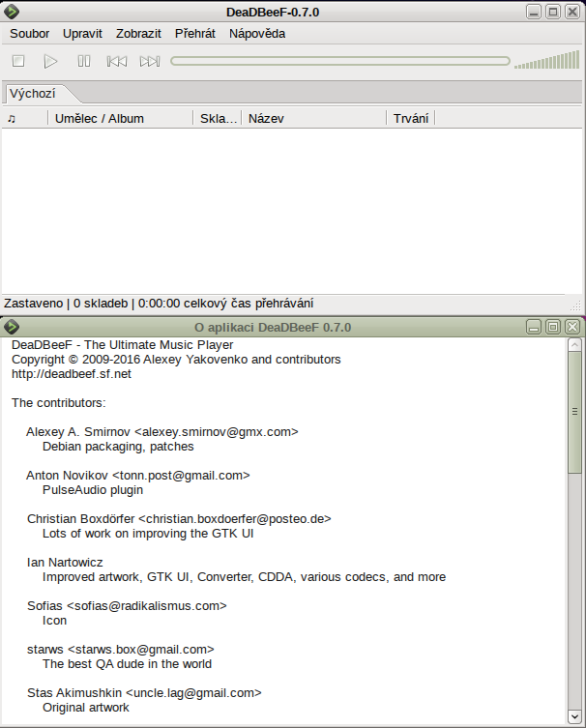Start playback with the Play button
Viewport: 586px width, 728px height.
pos(50,61)
